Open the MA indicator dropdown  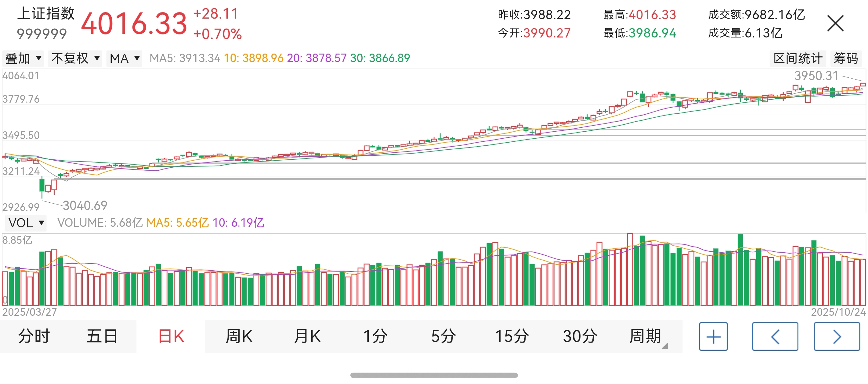coord(124,58)
